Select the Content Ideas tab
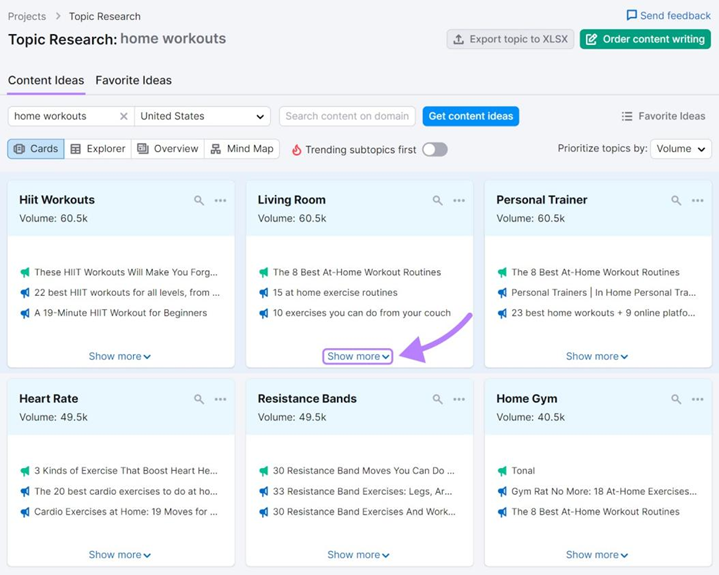Image resolution: width=719 pixels, height=575 pixels. point(45,80)
